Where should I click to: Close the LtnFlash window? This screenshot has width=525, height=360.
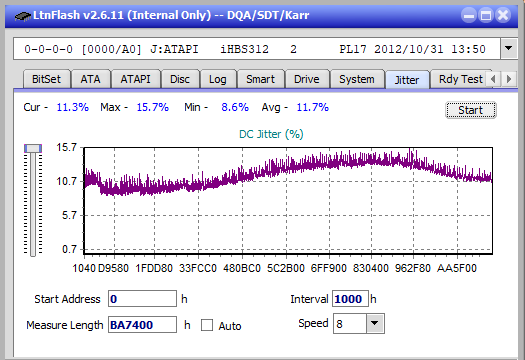coord(503,15)
